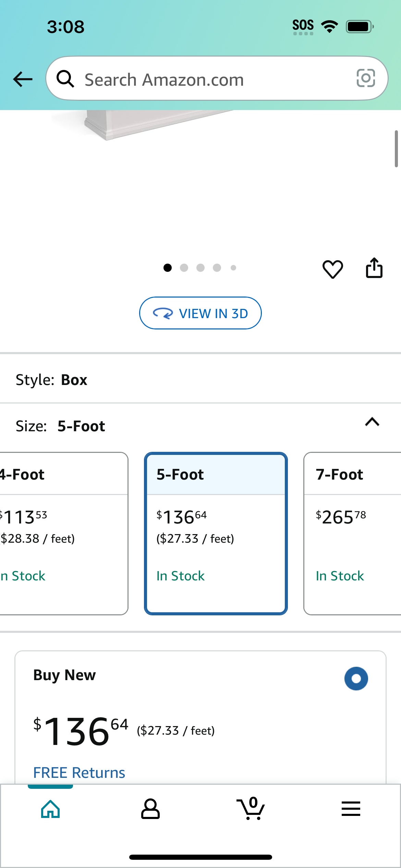
Task: Open the shopping cart icon
Action: pyautogui.click(x=251, y=808)
